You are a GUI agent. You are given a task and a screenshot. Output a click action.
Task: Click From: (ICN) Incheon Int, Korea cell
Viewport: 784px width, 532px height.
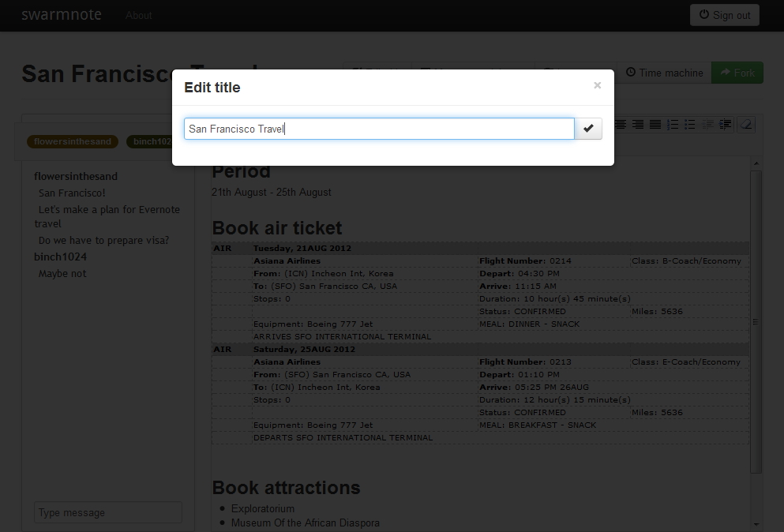[x=365, y=274]
